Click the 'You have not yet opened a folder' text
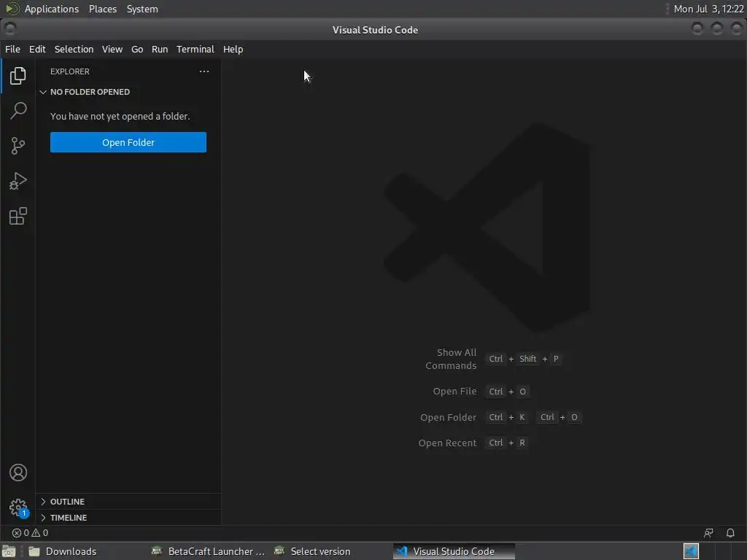Image resolution: width=747 pixels, height=560 pixels. [120, 116]
